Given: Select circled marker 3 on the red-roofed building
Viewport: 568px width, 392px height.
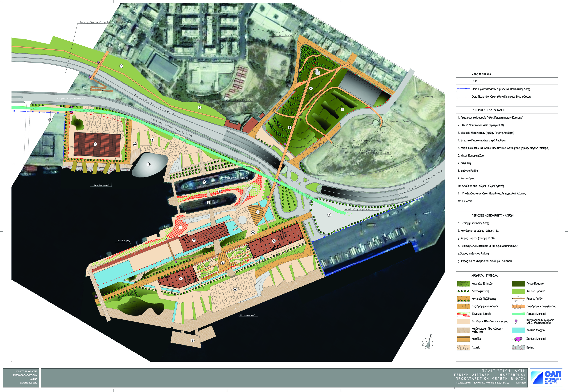Looking at the screenshot, I should (95, 144).
